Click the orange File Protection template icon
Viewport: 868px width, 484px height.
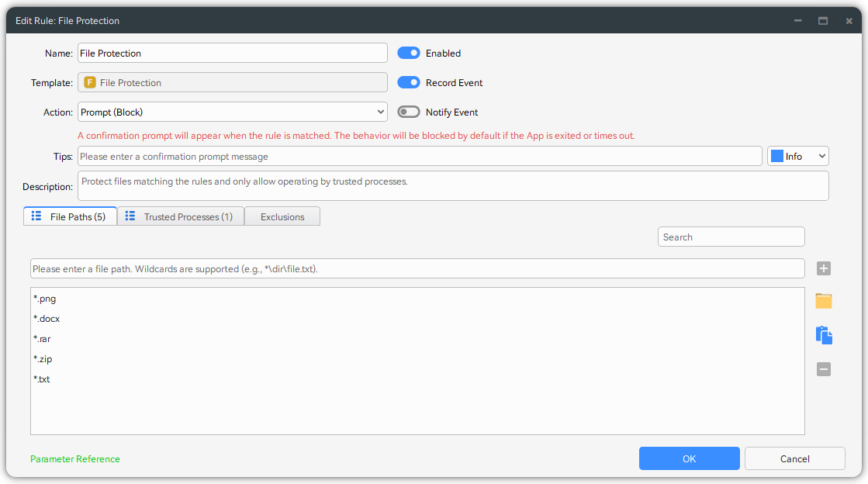(x=90, y=83)
